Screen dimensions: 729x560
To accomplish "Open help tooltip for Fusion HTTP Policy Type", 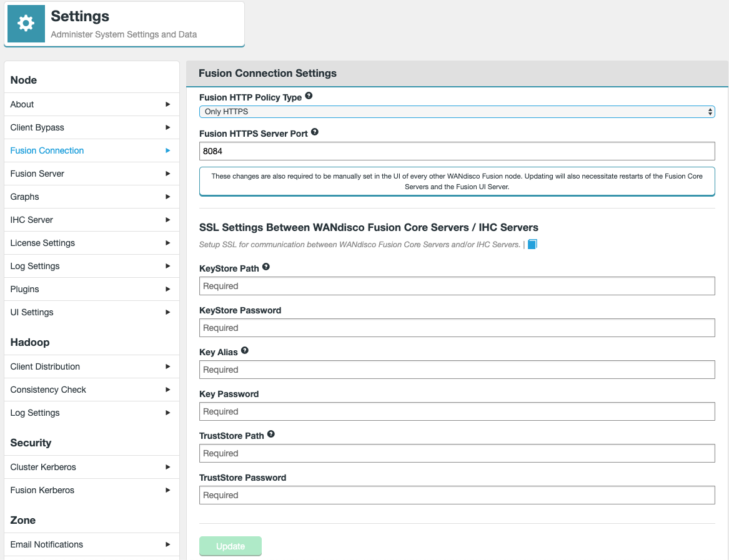I will [x=309, y=97].
